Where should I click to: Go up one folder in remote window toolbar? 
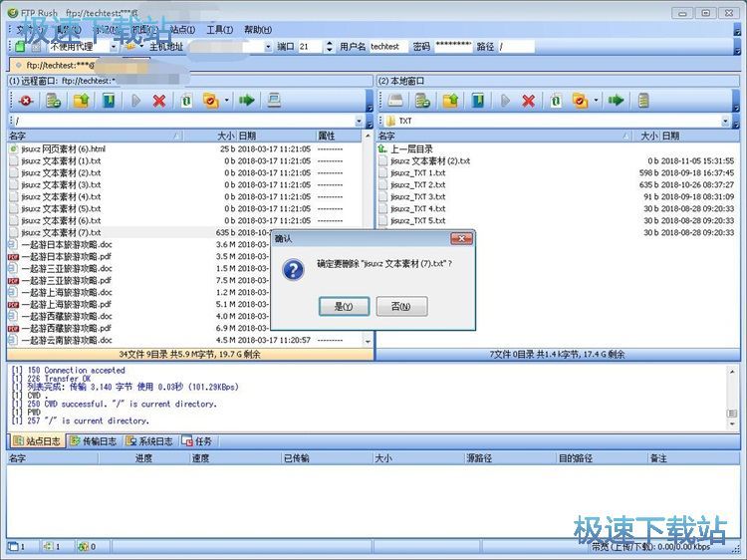point(81,101)
